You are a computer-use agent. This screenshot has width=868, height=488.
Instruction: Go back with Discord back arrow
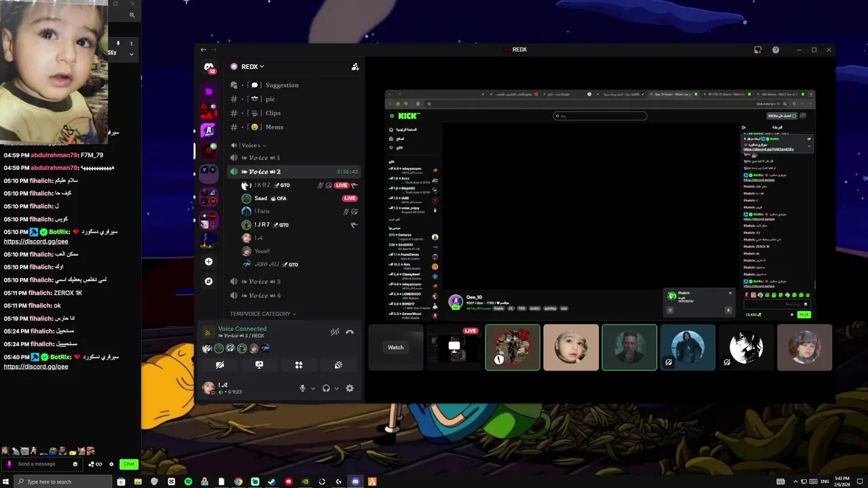point(203,49)
